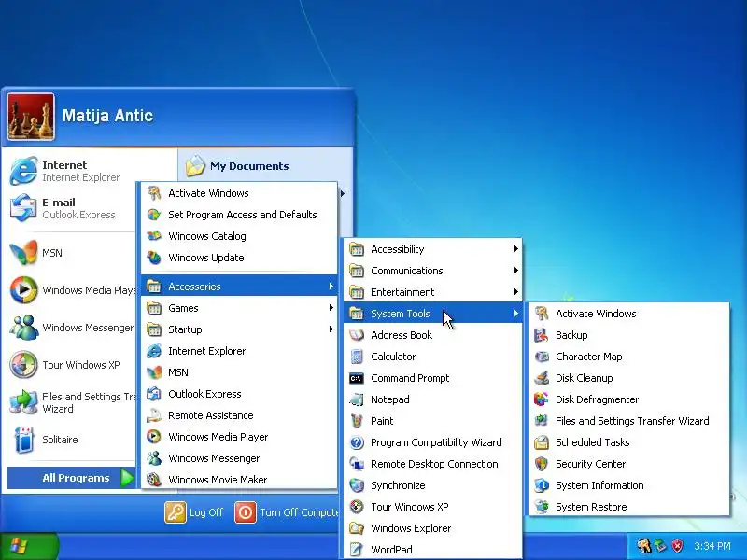This screenshot has height=560, width=747.
Task: Open Disk Cleanup icon
Action: pyautogui.click(x=542, y=378)
